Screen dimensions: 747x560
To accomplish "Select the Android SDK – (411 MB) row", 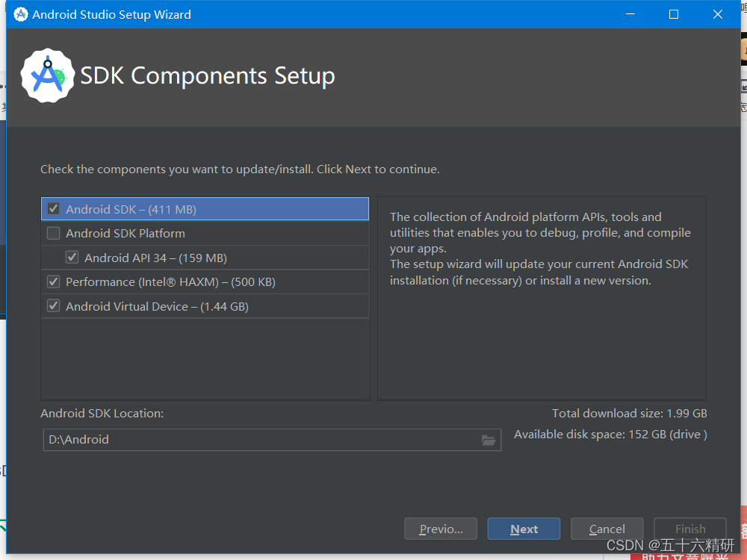I will 205,209.
